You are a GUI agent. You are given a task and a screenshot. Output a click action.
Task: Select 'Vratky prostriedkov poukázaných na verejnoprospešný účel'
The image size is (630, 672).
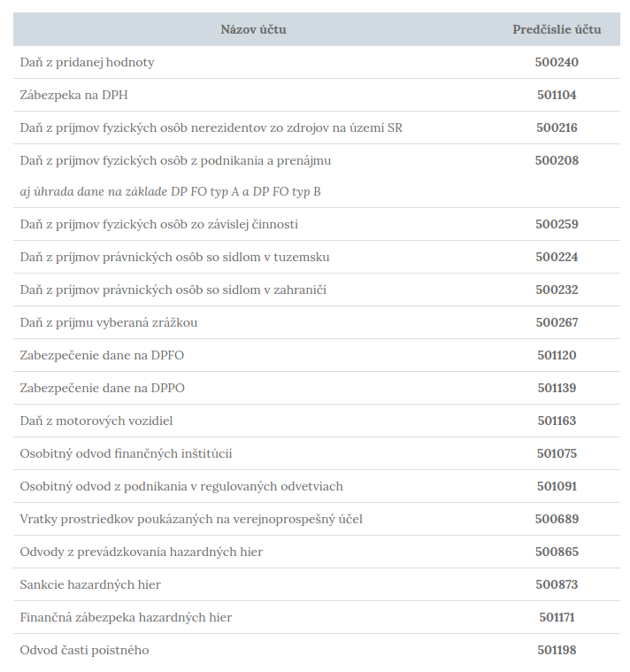(x=191, y=519)
